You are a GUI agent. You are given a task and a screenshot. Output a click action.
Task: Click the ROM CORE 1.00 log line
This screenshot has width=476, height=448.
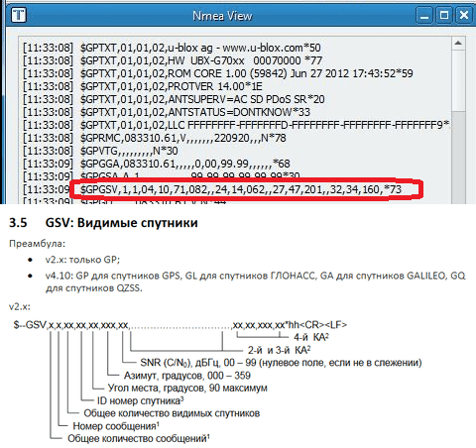tap(218, 73)
